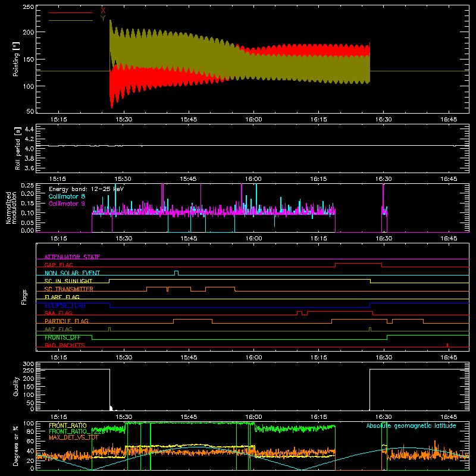Click the SAA_FLAG label
The height and width of the screenshot is (476, 476).
[x=58, y=313]
